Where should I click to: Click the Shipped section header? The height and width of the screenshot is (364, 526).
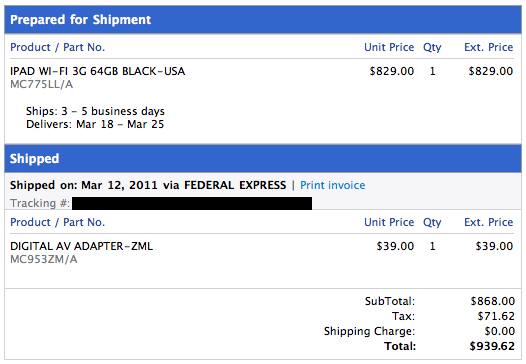tap(263, 158)
